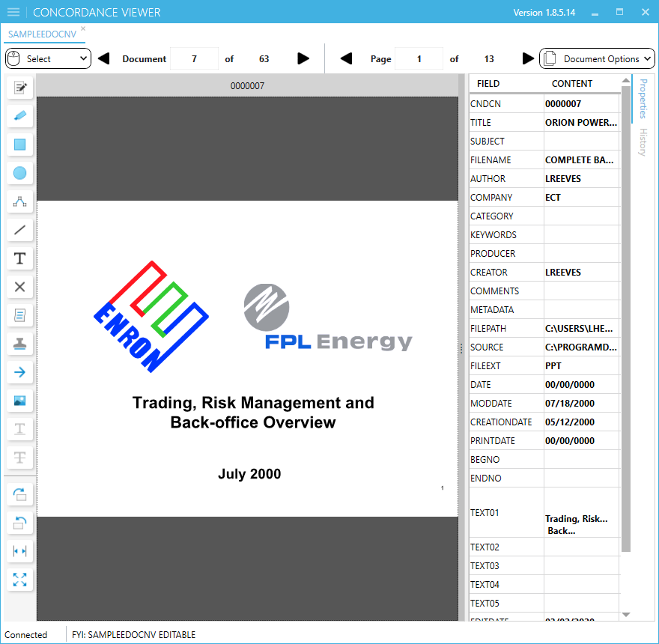Fit the document to width

tap(19, 550)
